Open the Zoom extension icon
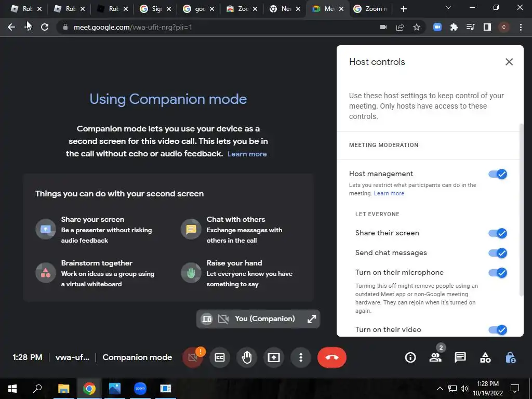532x399 pixels. tap(437, 27)
